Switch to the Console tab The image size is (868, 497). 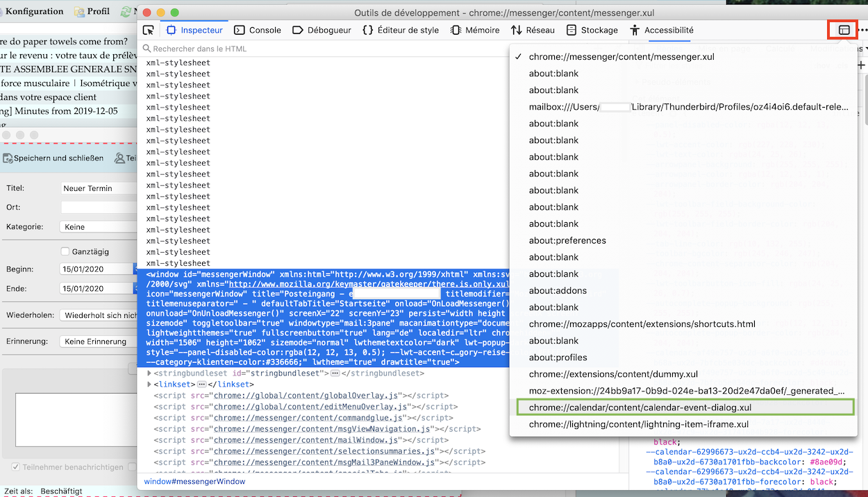point(258,30)
